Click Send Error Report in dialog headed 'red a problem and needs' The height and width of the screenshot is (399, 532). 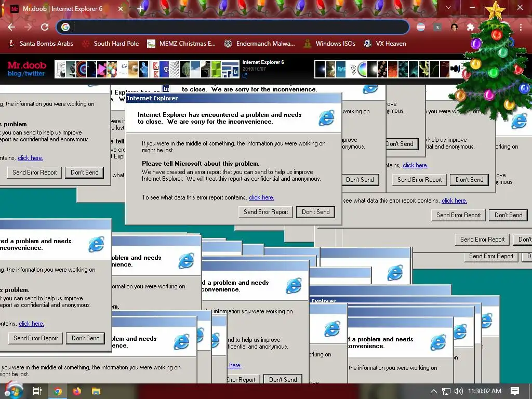coord(36,338)
